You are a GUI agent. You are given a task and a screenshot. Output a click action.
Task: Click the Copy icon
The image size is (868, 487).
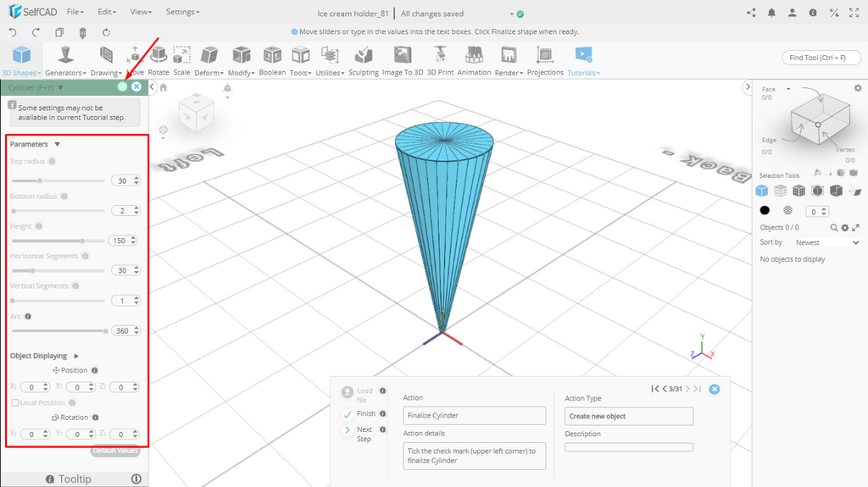[x=59, y=33]
